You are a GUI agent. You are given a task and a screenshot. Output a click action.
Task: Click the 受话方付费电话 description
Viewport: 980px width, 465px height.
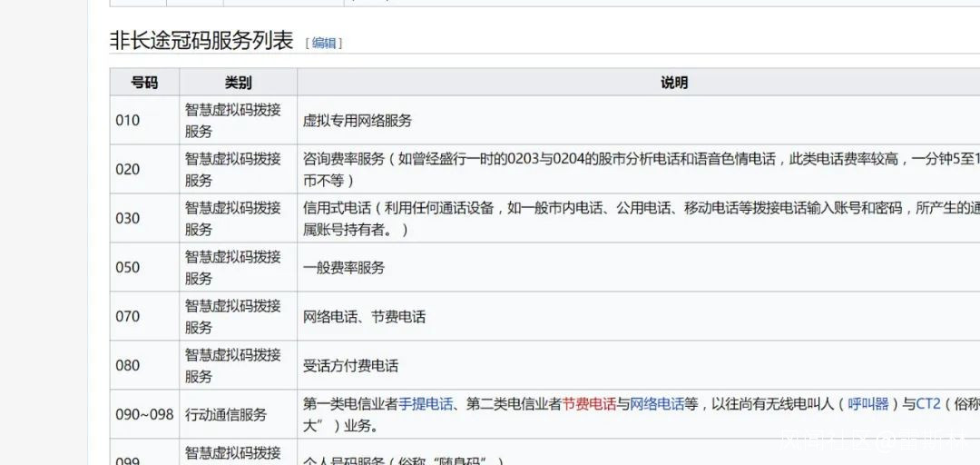[350, 365]
